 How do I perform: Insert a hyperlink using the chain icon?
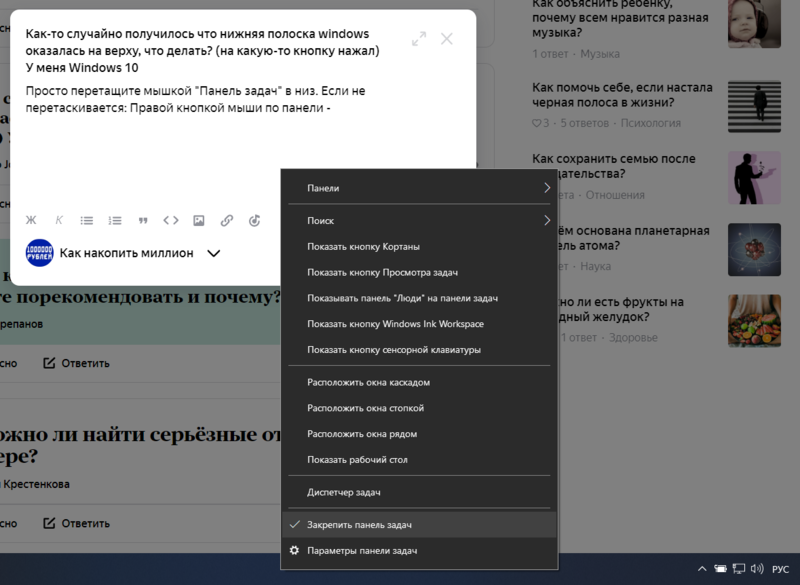[x=227, y=220]
